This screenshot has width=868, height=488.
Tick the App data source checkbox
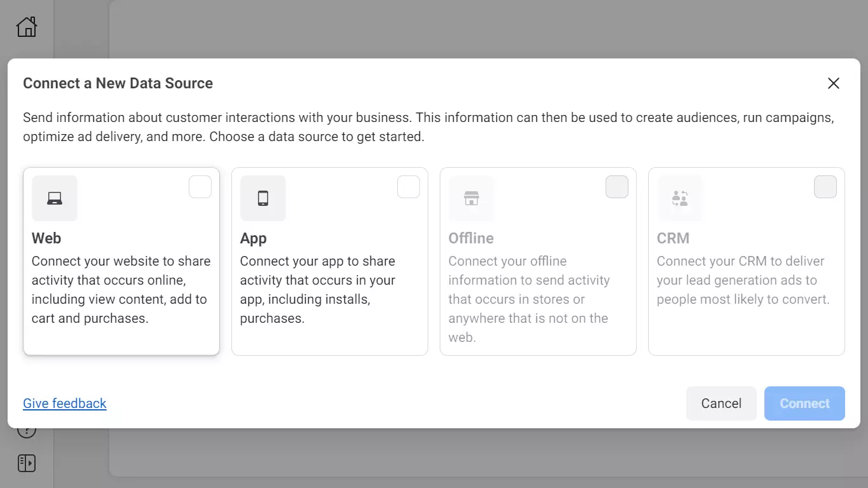click(409, 187)
